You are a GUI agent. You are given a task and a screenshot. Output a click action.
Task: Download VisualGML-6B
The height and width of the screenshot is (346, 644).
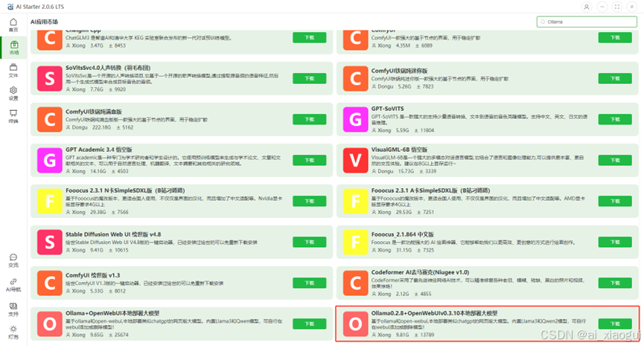[x=615, y=160]
